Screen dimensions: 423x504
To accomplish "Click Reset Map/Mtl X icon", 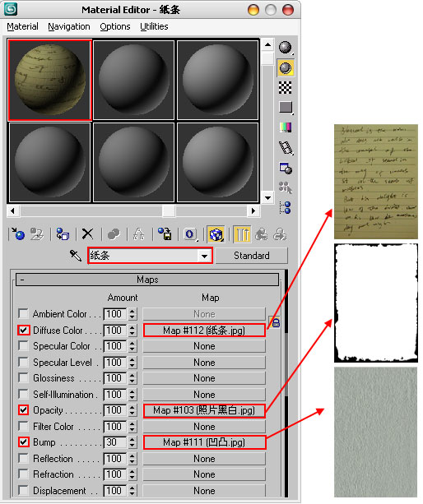I will (x=87, y=234).
